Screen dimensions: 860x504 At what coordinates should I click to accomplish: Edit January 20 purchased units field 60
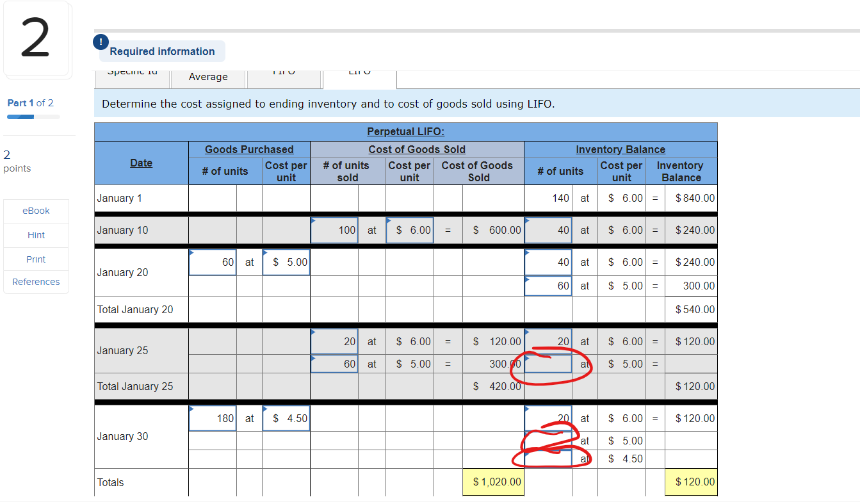(213, 262)
